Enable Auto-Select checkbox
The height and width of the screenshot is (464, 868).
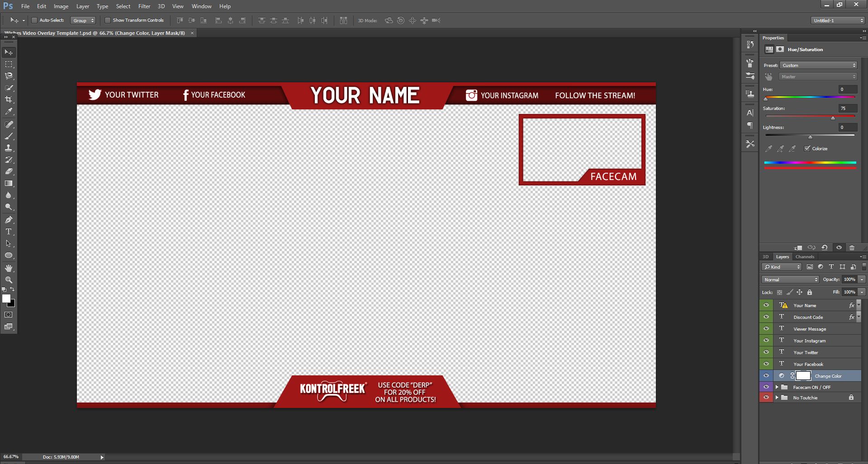(x=34, y=20)
